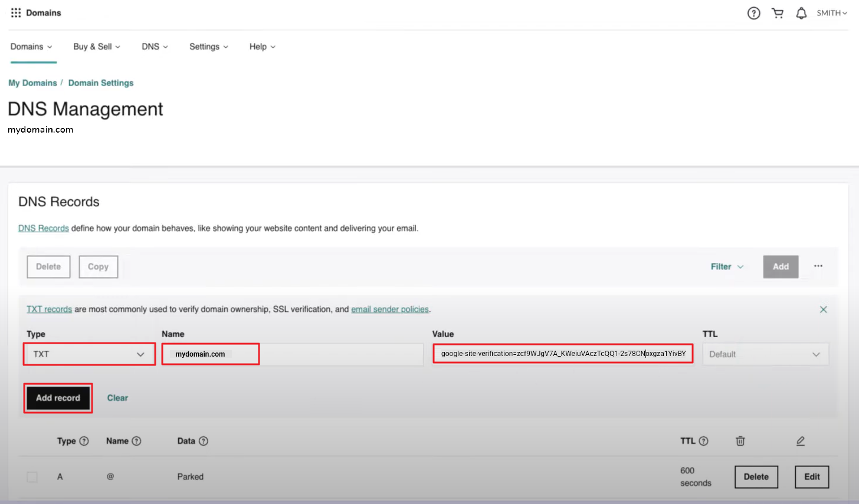The image size is (859, 504).
Task: Click the trash icon above the records table
Action: click(740, 440)
